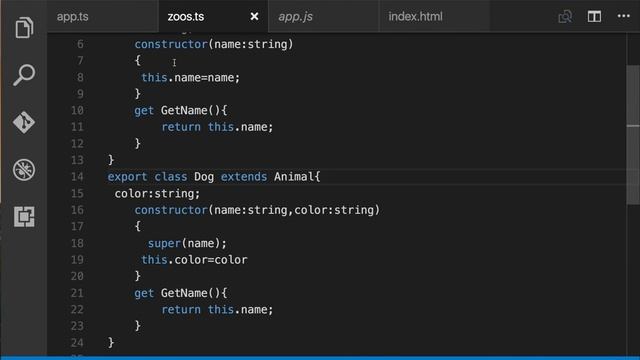Split the editor with the split icon

(x=594, y=17)
